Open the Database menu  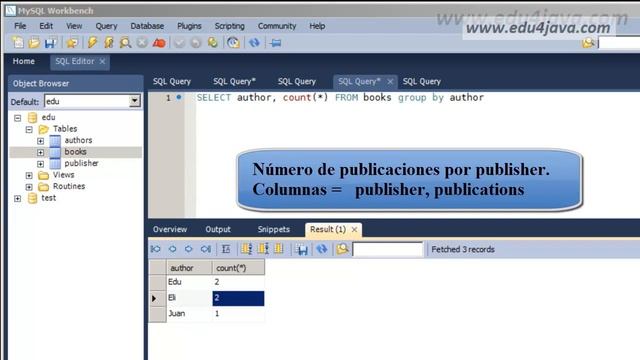[x=147, y=26]
